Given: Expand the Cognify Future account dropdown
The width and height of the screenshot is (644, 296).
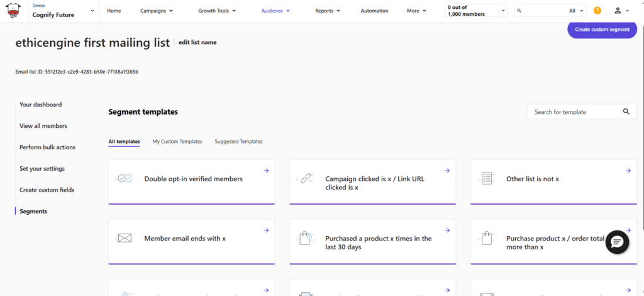Looking at the screenshot, I should [93, 11].
